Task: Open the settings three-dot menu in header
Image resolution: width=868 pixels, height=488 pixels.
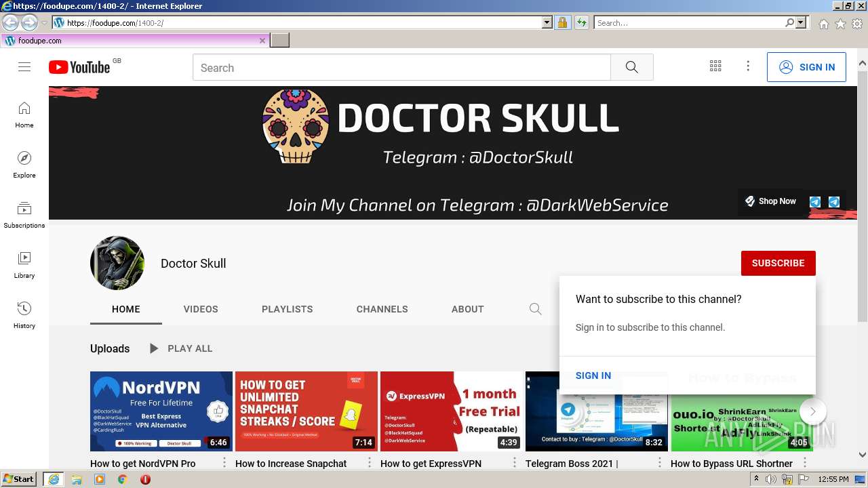Action: tap(748, 66)
